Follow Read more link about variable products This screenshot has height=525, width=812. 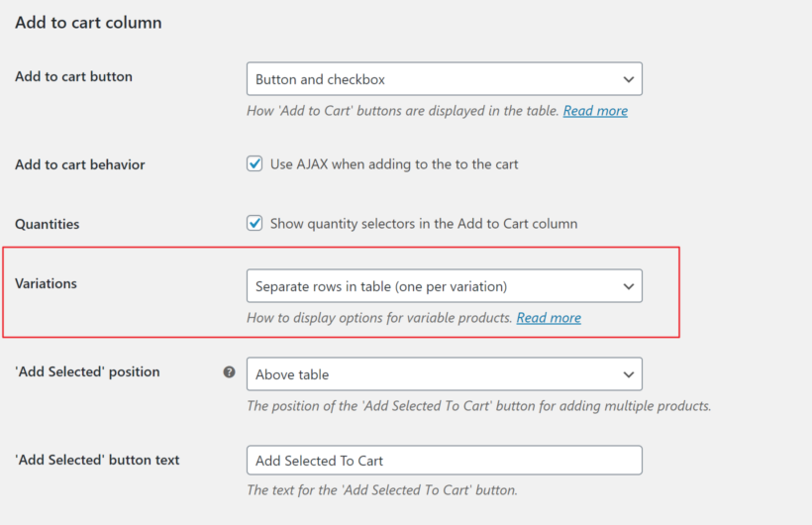pos(549,318)
